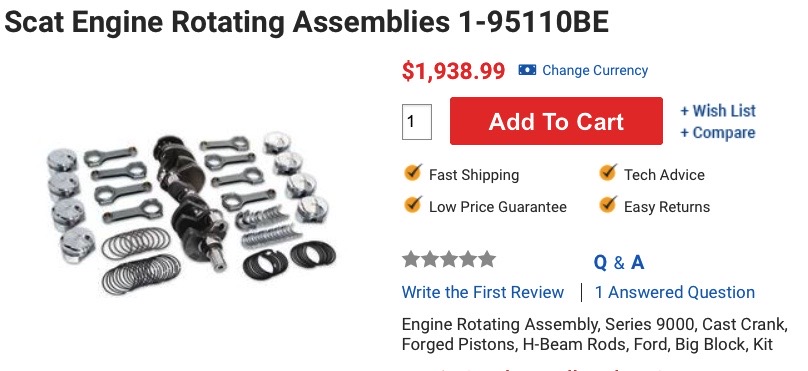The width and height of the screenshot is (808, 371).
Task: Open Write the First Review link
Action: point(483,292)
